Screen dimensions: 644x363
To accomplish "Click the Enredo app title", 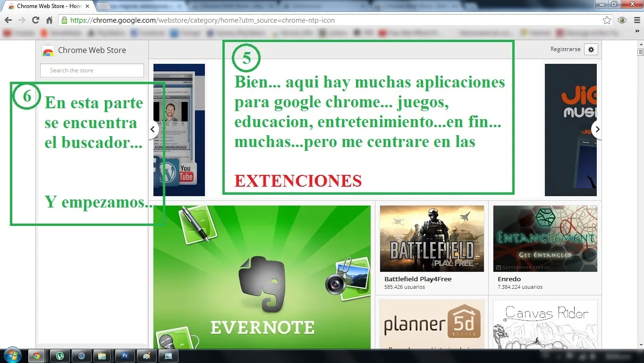I will 509,279.
